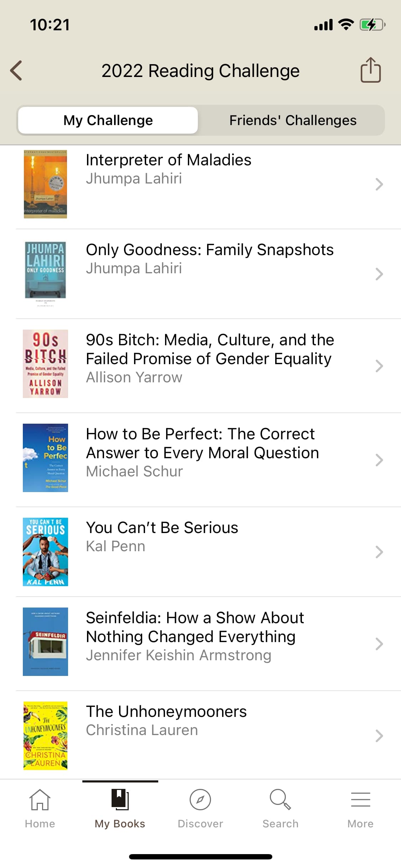The width and height of the screenshot is (401, 868).
Task: Tap the chevron beside 90s Bitch
Action: [379, 366]
